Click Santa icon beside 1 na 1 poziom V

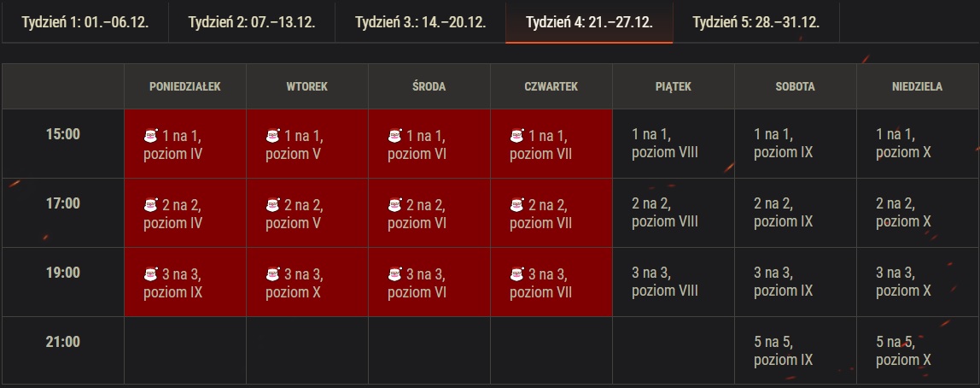pyautogui.click(x=272, y=135)
